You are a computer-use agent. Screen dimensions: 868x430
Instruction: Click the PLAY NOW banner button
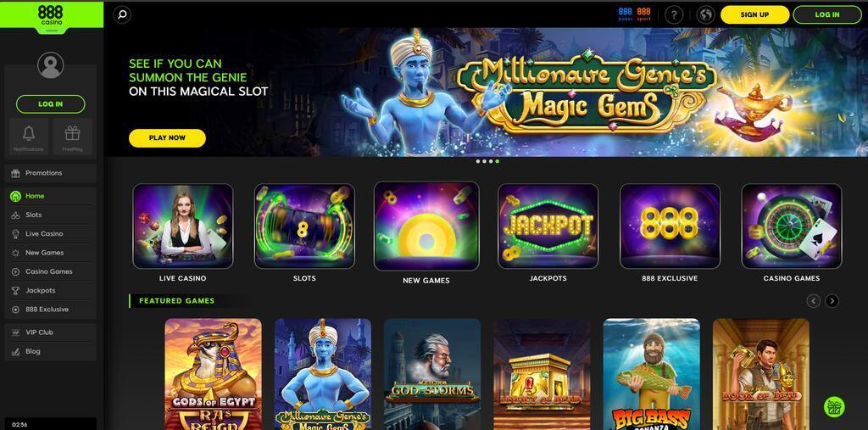point(167,138)
